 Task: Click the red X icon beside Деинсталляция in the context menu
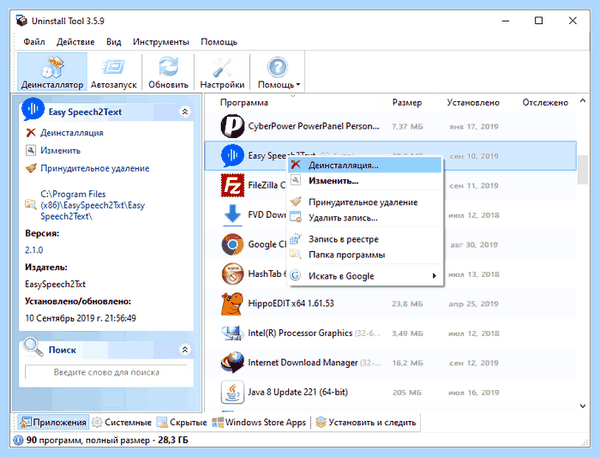click(x=295, y=165)
